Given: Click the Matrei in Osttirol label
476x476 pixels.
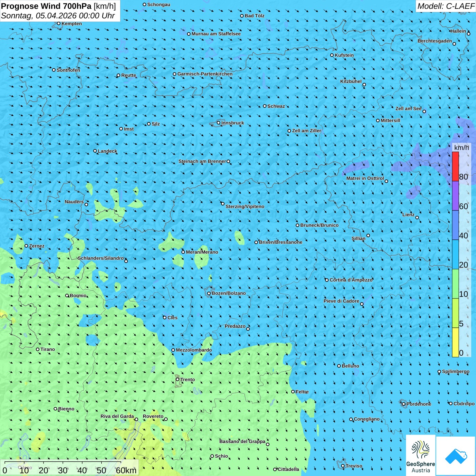Looking at the screenshot, I should (365, 178).
